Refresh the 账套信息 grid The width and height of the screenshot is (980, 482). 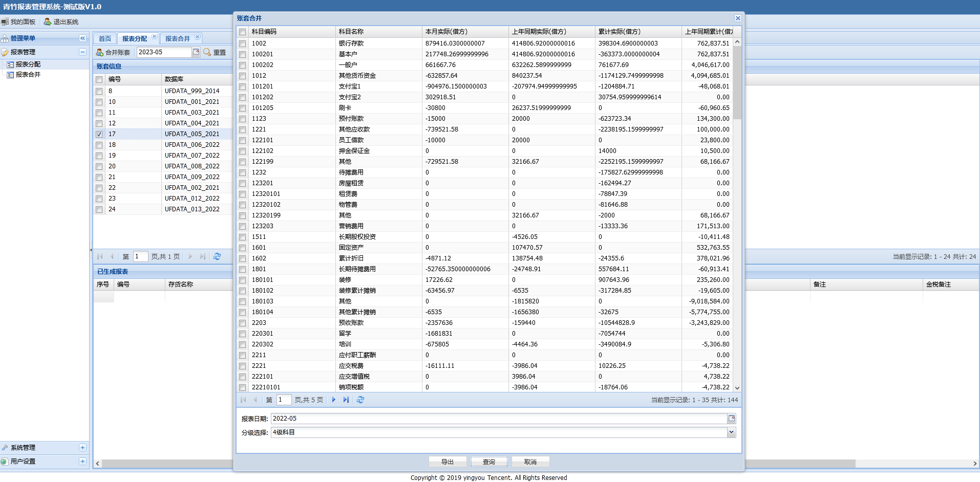217,256
